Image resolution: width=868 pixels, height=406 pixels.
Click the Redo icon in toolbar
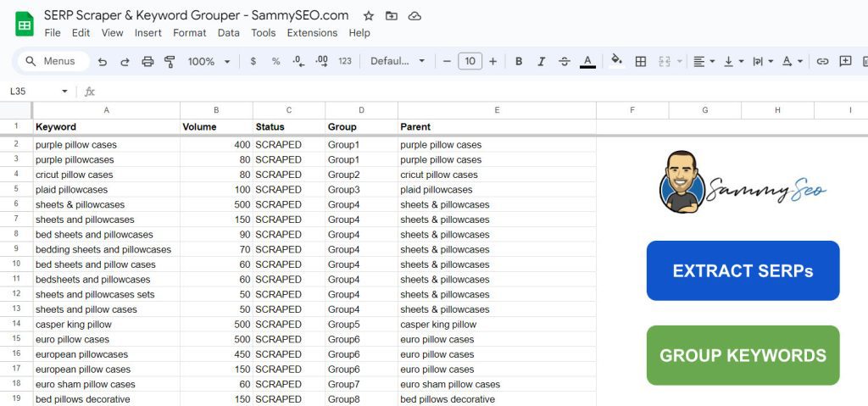[125, 62]
